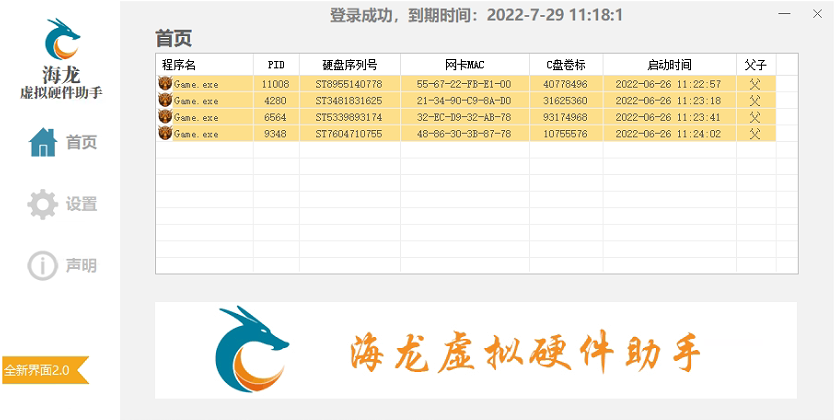Click the 硬盘序列号 column header
834x420 pixels.
pyautogui.click(x=350, y=65)
